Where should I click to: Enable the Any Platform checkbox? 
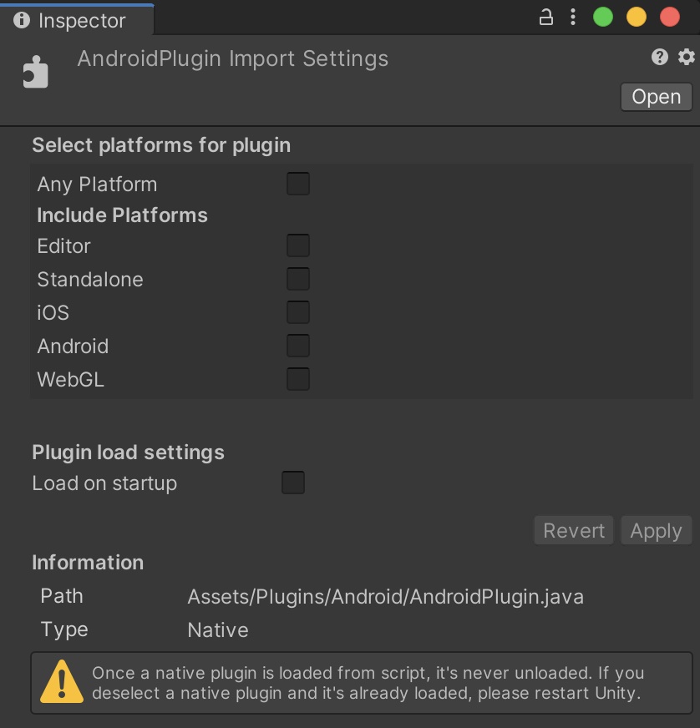[298, 184]
